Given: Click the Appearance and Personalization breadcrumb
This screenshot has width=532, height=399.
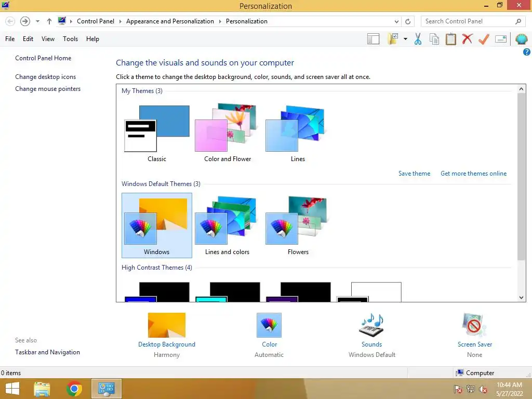Looking at the screenshot, I should [170, 21].
